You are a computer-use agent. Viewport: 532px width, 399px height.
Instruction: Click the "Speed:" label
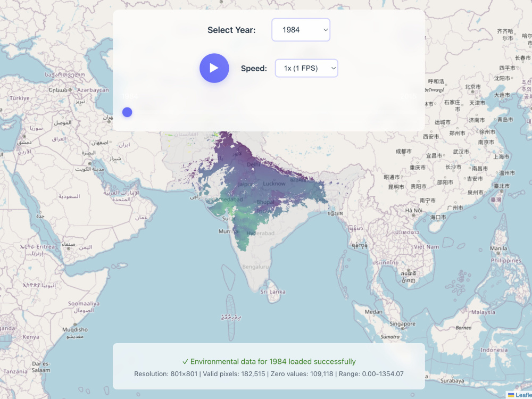click(254, 68)
